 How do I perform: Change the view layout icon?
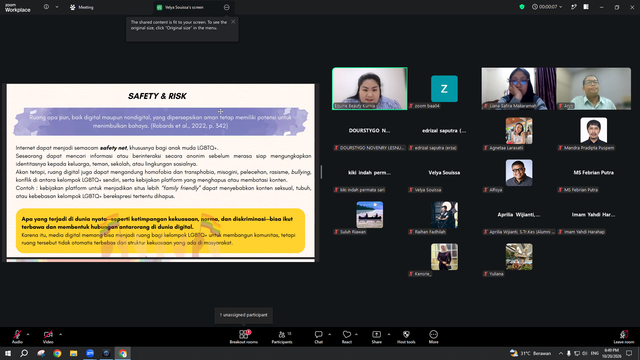(586, 7)
